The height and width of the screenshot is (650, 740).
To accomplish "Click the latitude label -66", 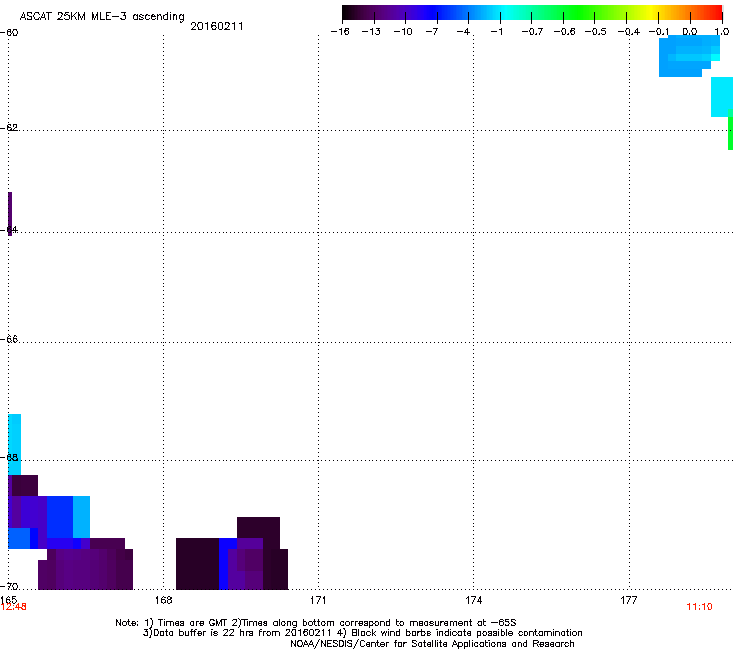I will pos(9,339).
